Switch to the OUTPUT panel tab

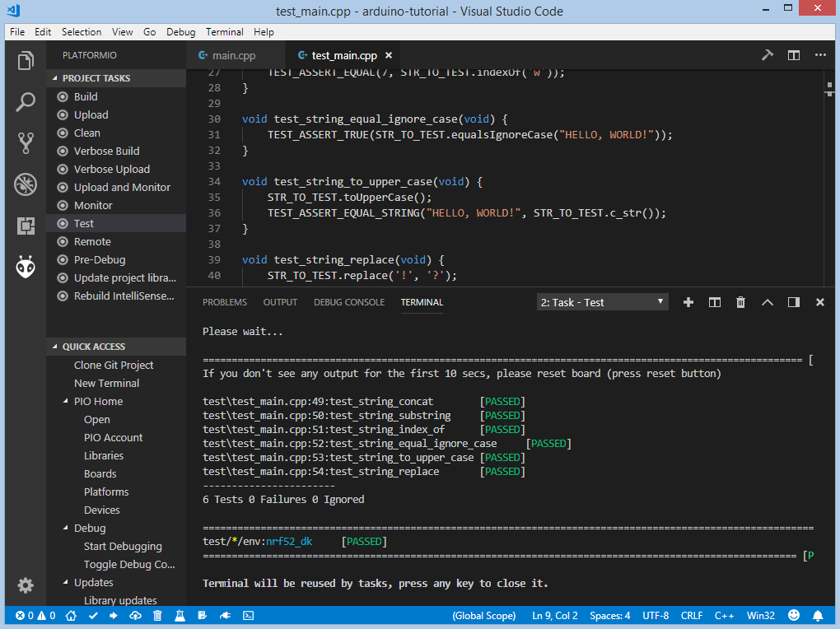(x=280, y=302)
